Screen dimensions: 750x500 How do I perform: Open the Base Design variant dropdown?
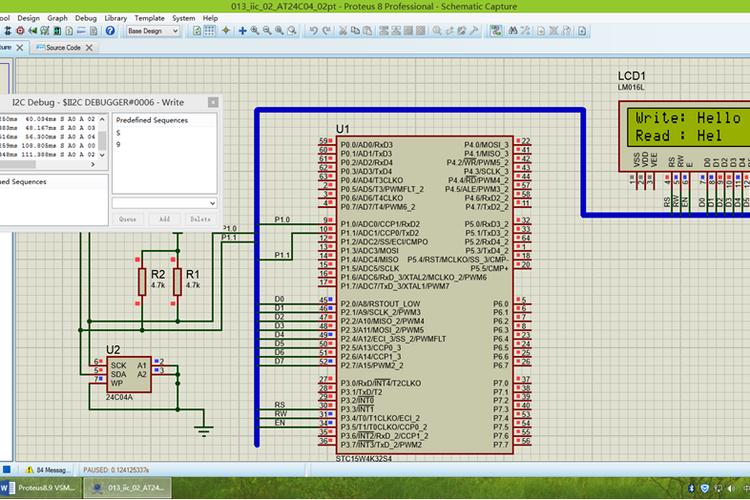[153, 31]
